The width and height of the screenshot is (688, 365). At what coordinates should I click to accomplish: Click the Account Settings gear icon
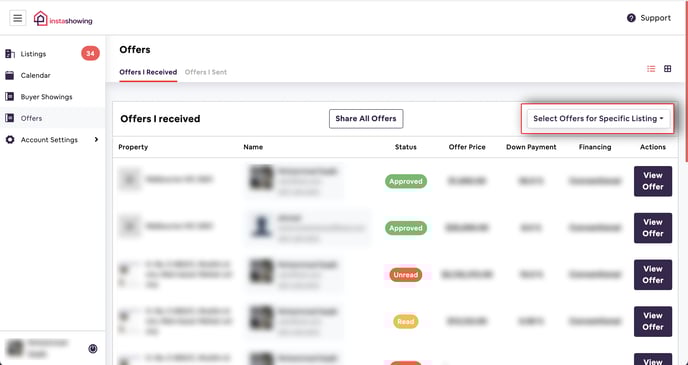click(x=10, y=140)
